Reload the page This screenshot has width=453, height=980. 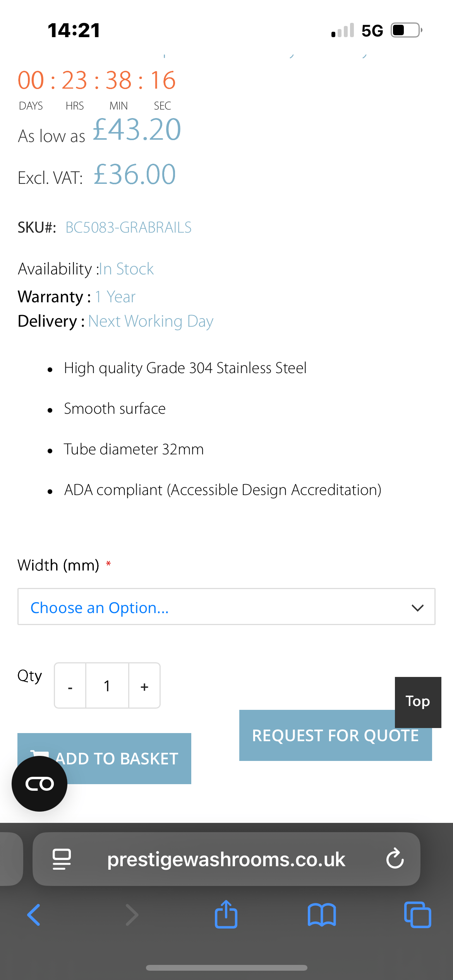click(395, 859)
